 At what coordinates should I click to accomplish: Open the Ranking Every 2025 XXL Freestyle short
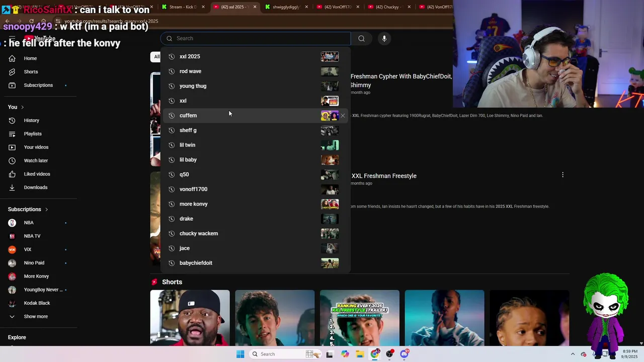coord(360,318)
